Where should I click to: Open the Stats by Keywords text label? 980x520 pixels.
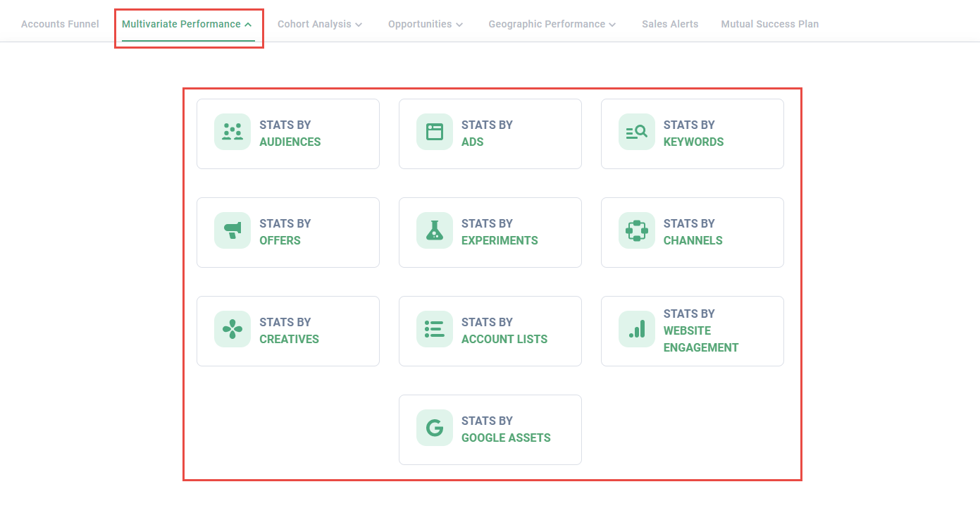pos(693,133)
